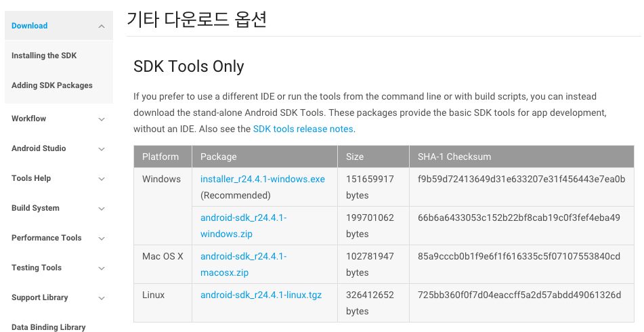Open Adding SDK Packages page
This screenshot has height=332, width=644.
[x=52, y=85]
